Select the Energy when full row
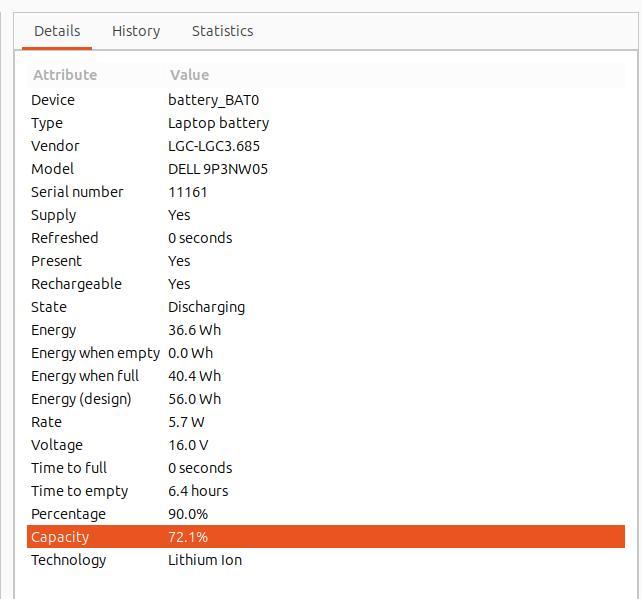 click(x=326, y=375)
